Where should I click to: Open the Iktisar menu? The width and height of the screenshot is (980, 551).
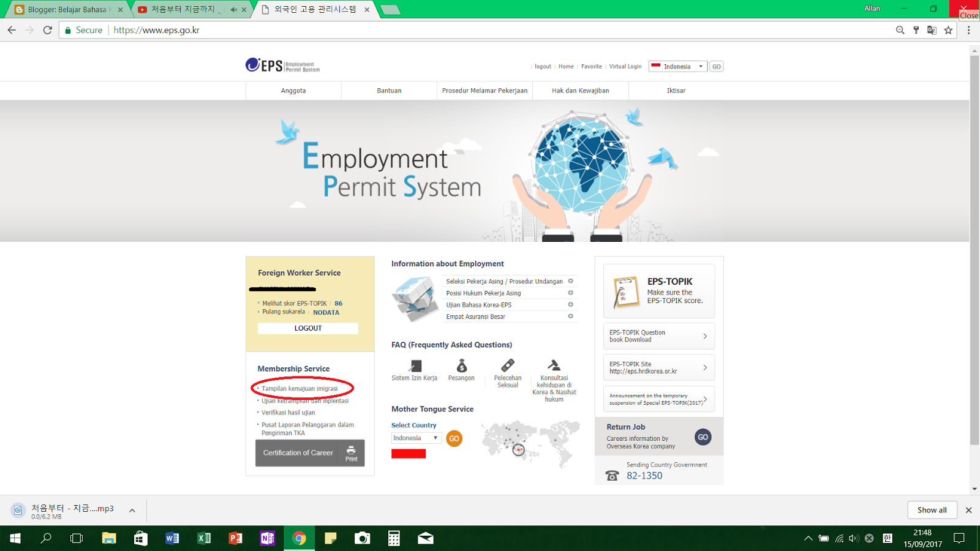pos(676,91)
